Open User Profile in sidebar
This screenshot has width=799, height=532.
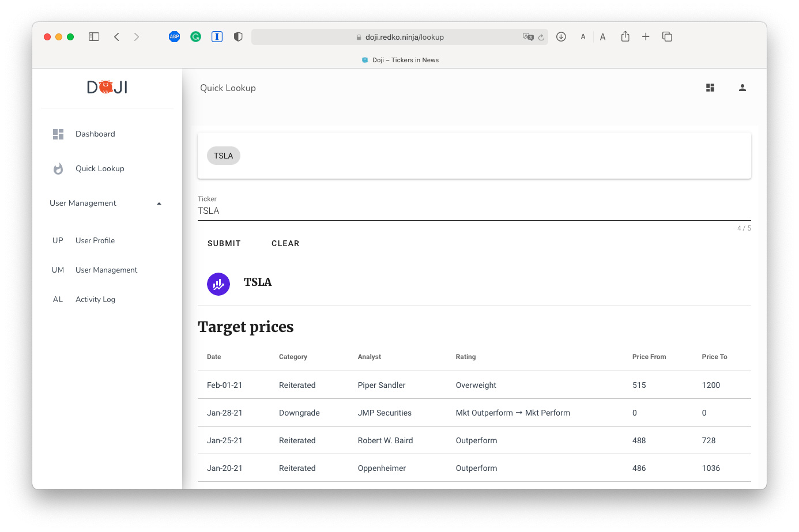pos(95,241)
